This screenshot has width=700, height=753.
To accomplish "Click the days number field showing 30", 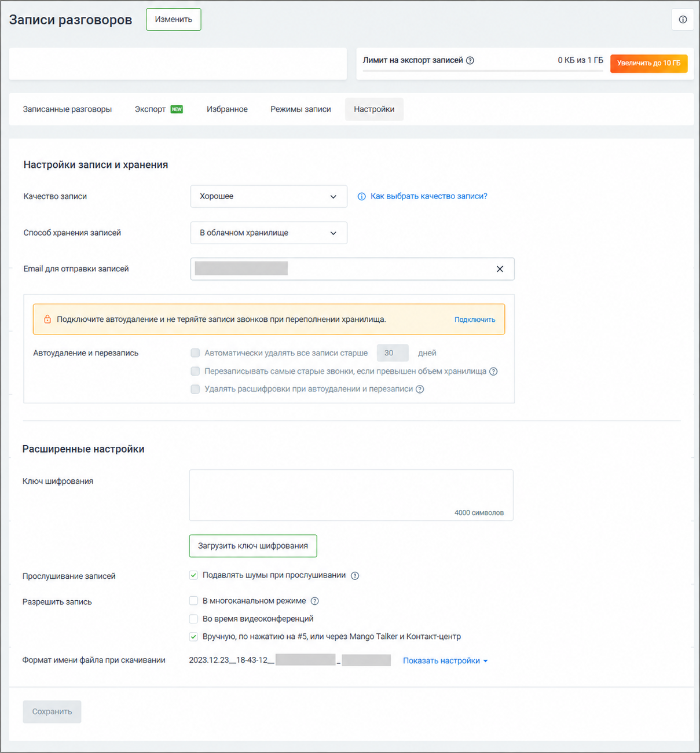I will tap(393, 353).
